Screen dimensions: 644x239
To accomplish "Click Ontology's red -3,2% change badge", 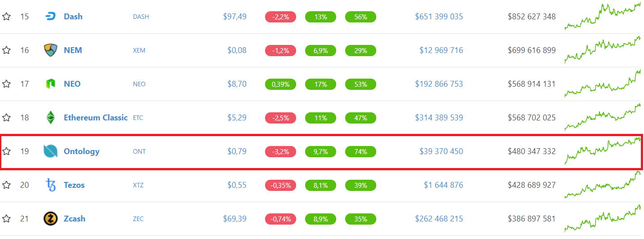I will (280, 151).
